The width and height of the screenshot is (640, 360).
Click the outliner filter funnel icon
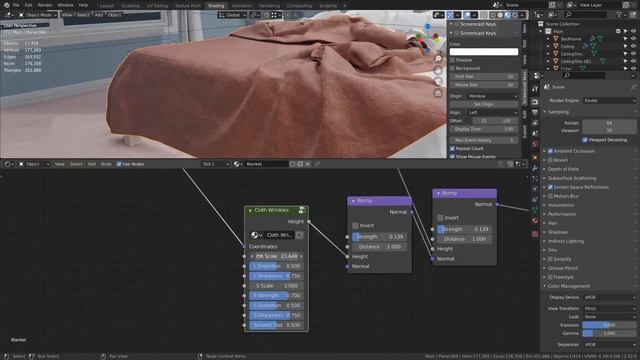tap(620, 15)
